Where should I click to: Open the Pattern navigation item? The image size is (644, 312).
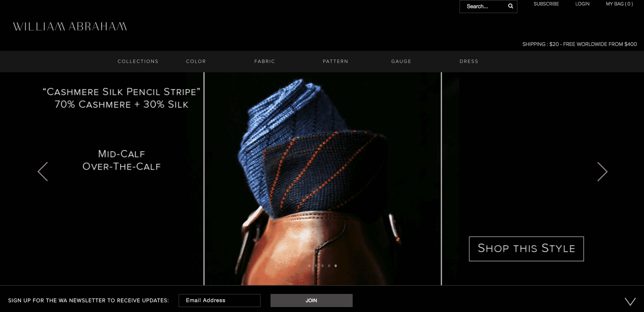point(335,61)
